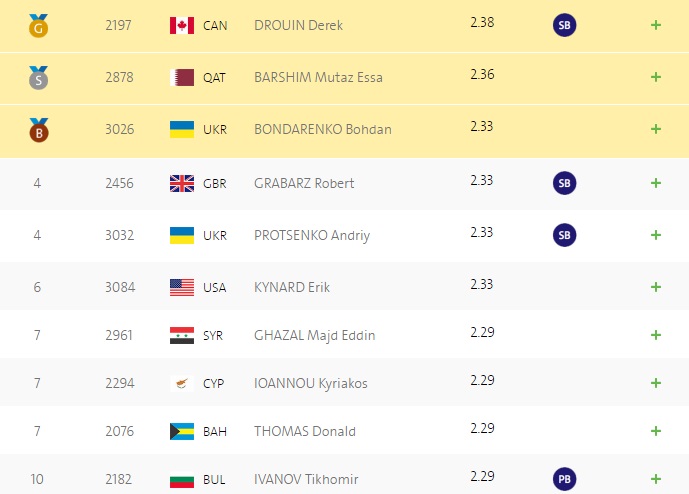Click the PB badge for Ivanov Tikhomir
This screenshot has height=494, width=689.
(564, 479)
